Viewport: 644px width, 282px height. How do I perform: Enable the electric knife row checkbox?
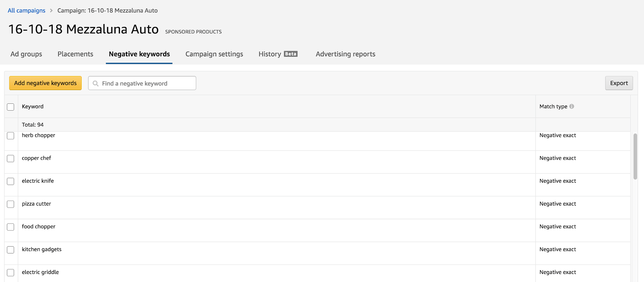(x=10, y=181)
